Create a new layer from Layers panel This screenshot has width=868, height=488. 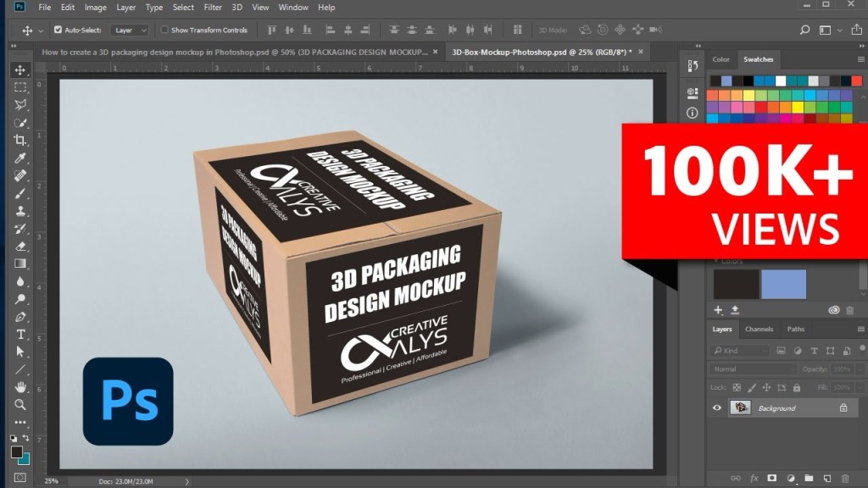(826, 479)
